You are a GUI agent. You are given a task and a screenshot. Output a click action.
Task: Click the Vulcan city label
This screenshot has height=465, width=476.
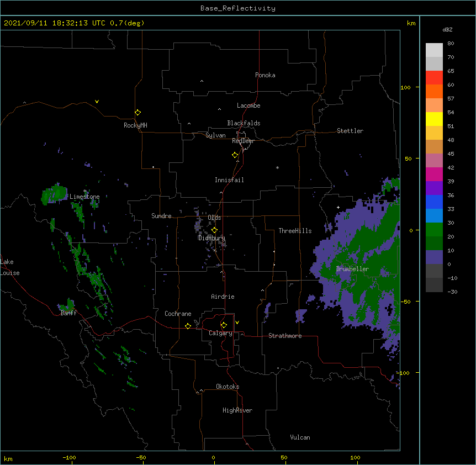pyautogui.click(x=300, y=437)
